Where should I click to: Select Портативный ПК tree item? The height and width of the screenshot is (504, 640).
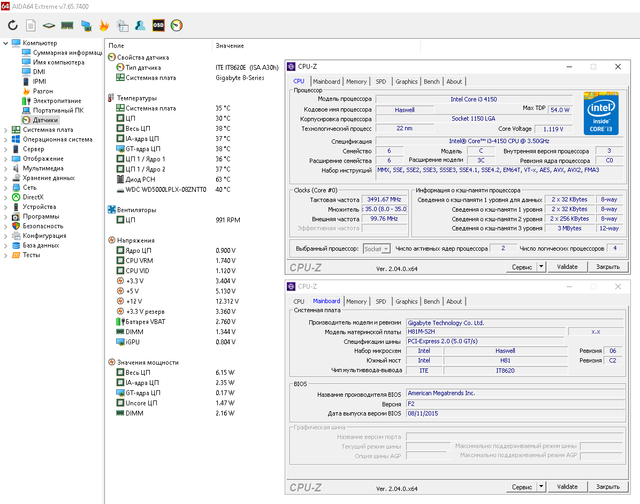[53, 110]
